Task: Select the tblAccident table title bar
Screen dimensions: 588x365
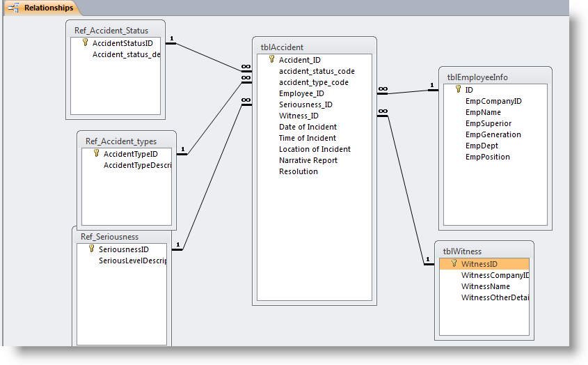Action: coord(315,47)
